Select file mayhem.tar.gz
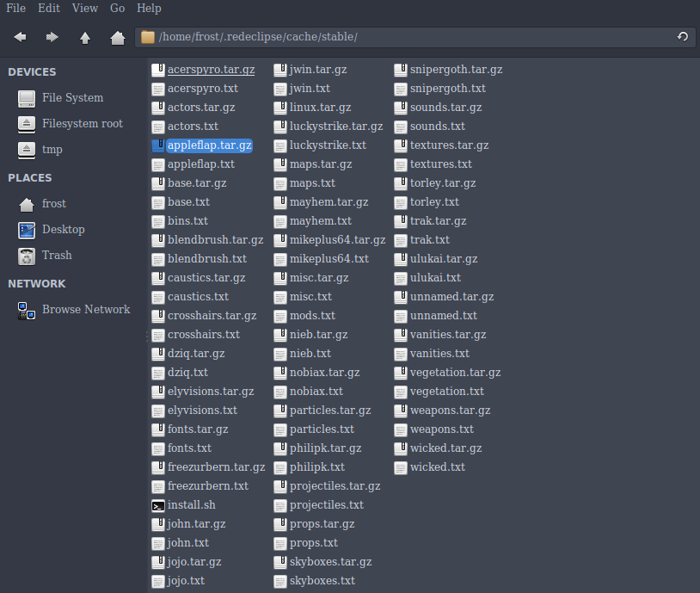The height and width of the screenshot is (593, 700). coord(329,202)
